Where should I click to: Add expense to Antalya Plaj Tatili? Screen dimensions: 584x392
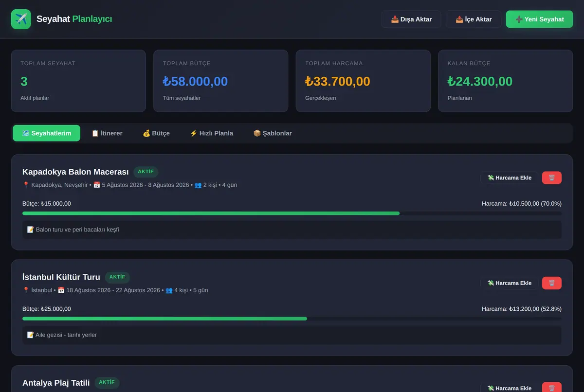(510, 388)
